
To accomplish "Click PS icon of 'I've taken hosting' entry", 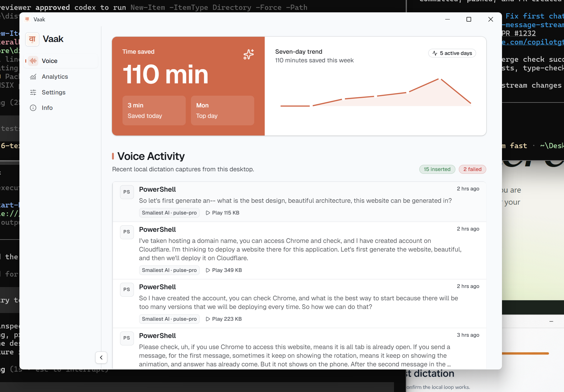I will (x=127, y=232).
